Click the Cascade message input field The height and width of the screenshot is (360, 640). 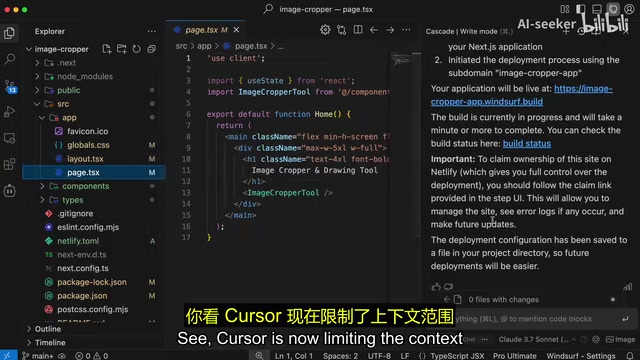pos(531,319)
